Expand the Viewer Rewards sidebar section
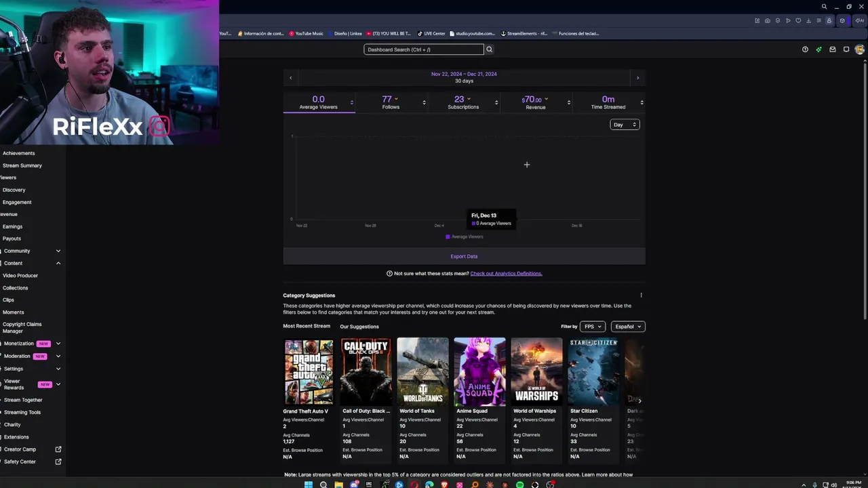 click(x=58, y=384)
